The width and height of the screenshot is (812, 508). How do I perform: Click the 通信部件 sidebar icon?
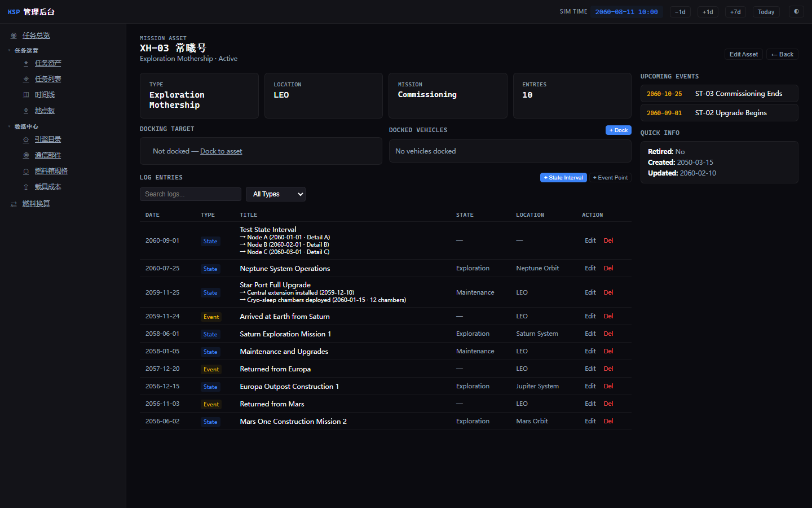pos(26,155)
